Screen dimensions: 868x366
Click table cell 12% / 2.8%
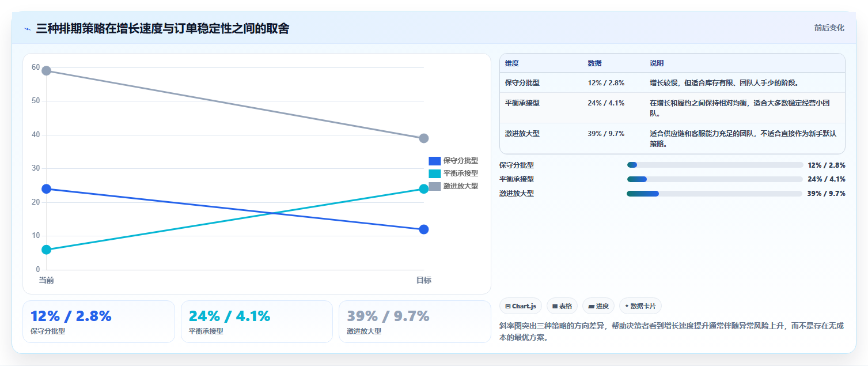pyautogui.click(x=606, y=83)
